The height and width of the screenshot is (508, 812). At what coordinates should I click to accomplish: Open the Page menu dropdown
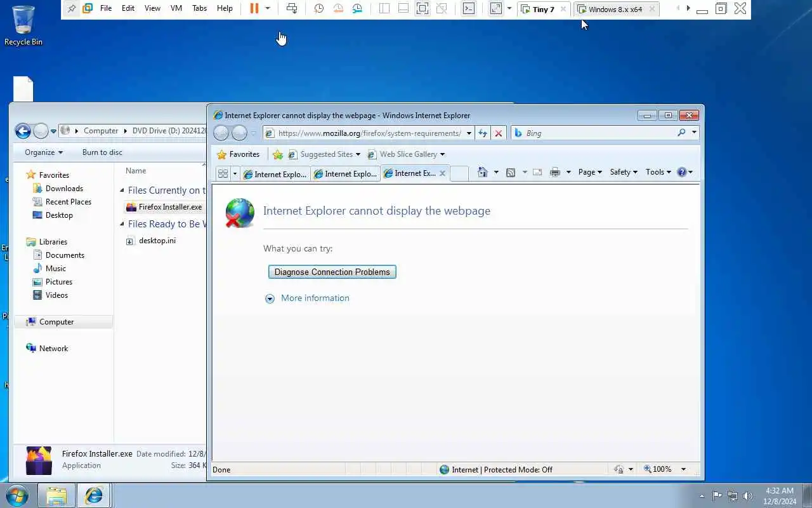click(x=590, y=172)
